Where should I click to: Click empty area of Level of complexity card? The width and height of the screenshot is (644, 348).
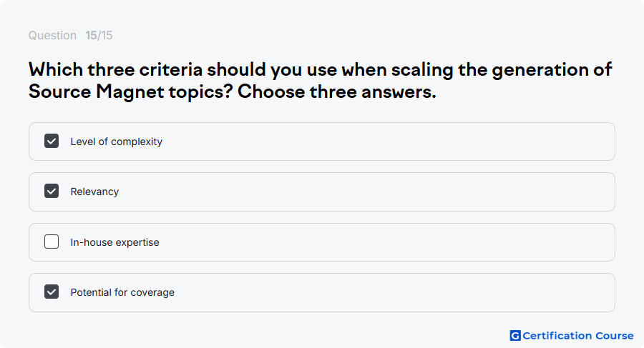(x=386, y=141)
